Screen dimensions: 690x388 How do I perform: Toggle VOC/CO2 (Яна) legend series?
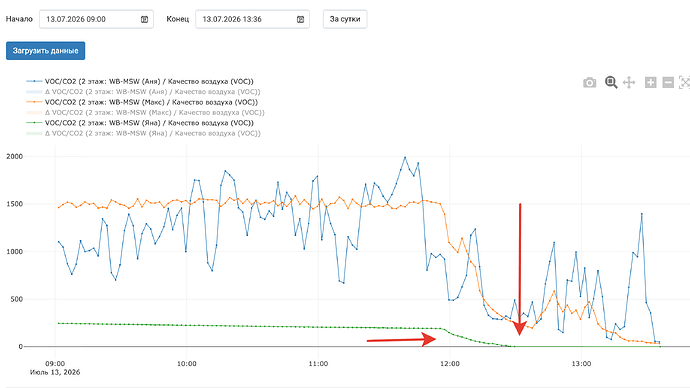pos(140,123)
